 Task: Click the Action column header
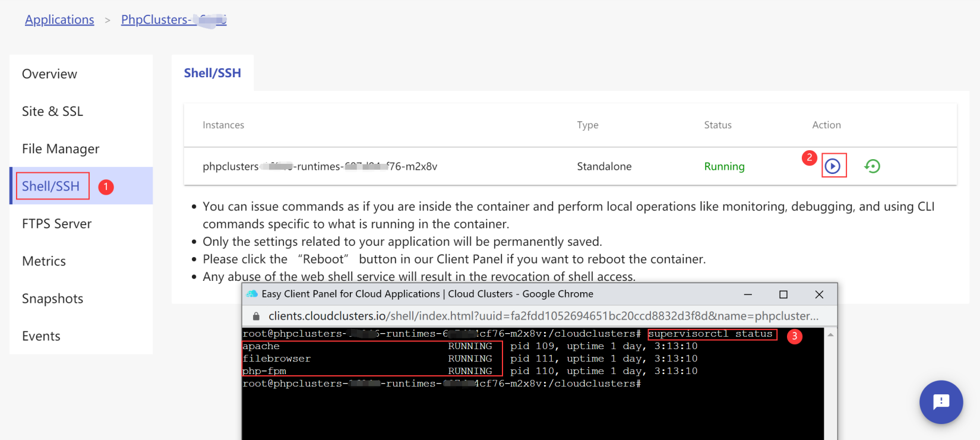(826, 125)
